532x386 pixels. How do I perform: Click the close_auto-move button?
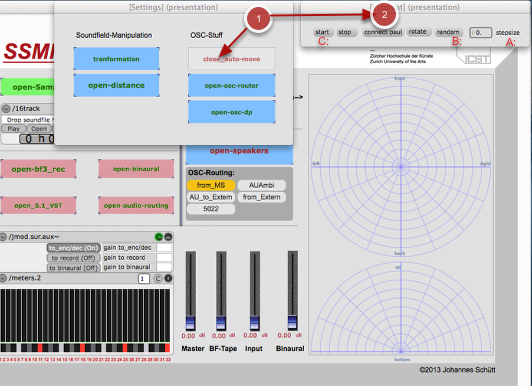pos(232,59)
